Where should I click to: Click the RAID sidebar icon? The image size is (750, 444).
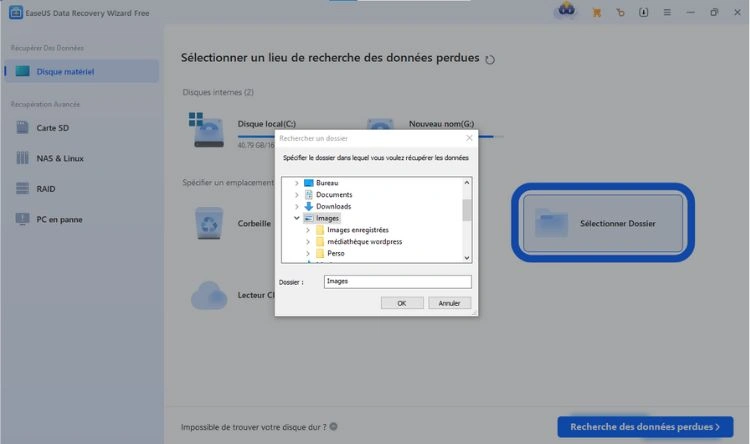22,189
